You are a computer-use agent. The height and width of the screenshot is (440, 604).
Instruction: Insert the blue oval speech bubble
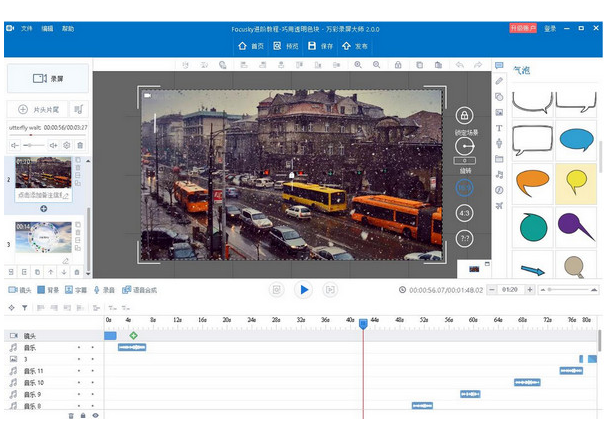point(576,140)
